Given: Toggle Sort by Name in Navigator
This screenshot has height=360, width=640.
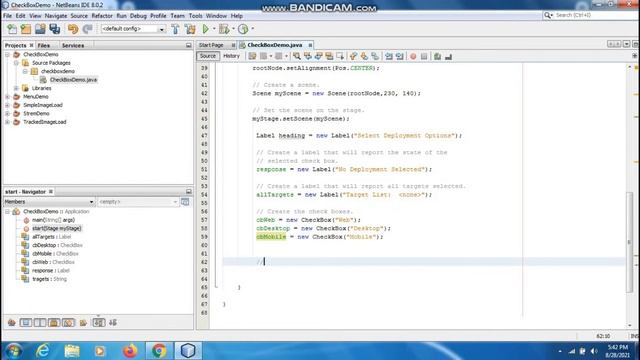Looking at the screenshot, I should [x=99, y=323].
